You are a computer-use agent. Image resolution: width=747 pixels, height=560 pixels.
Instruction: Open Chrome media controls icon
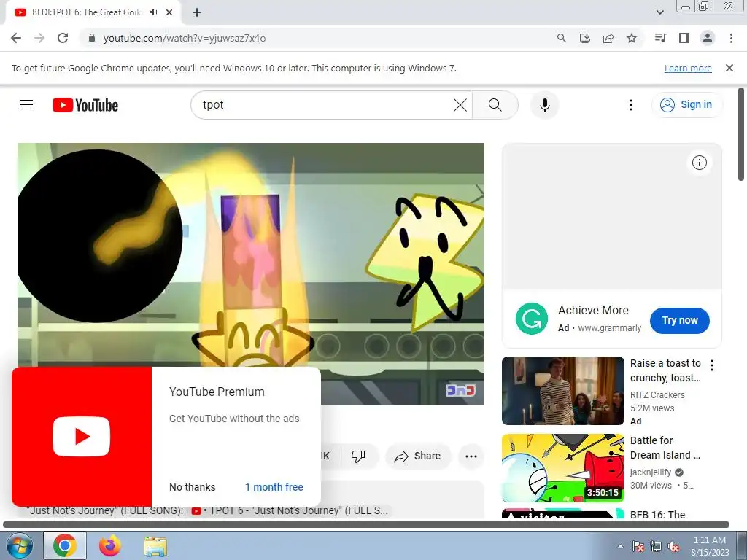click(x=660, y=38)
